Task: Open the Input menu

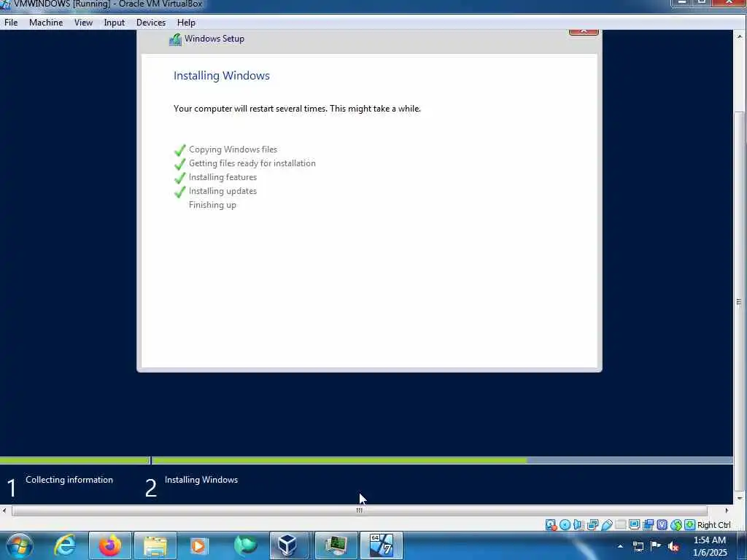Action: (115, 23)
